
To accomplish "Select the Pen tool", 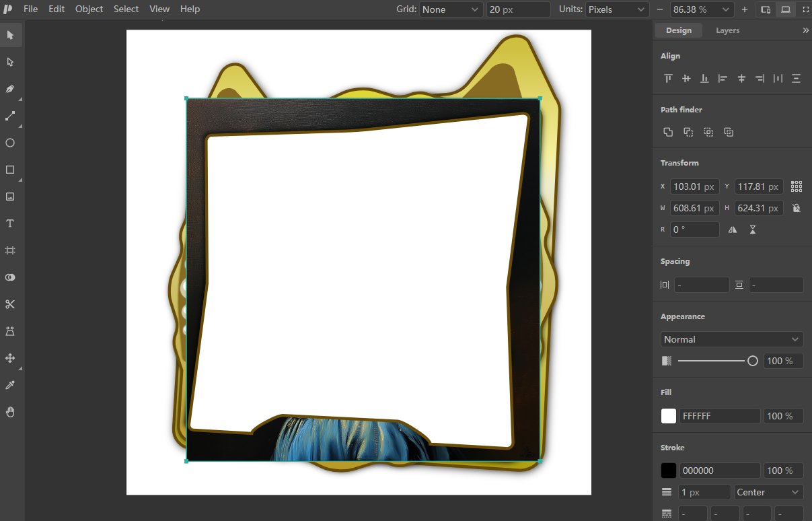I will coord(10,89).
